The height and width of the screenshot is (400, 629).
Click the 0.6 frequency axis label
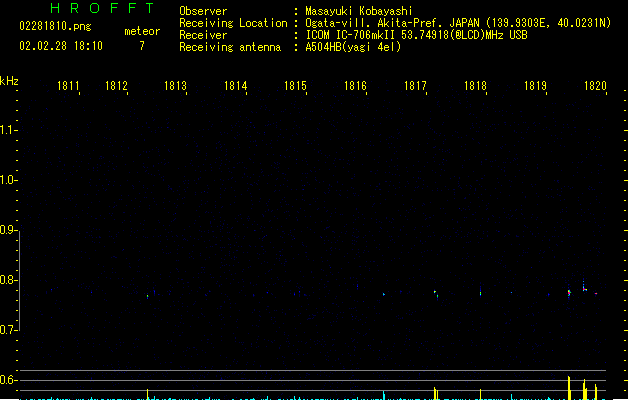[8, 380]
